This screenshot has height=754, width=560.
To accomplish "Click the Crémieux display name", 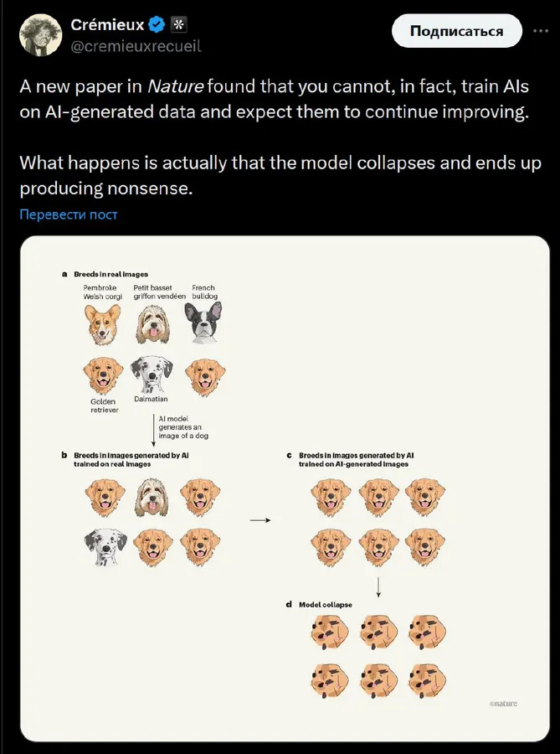I will (x=107, y=25).
